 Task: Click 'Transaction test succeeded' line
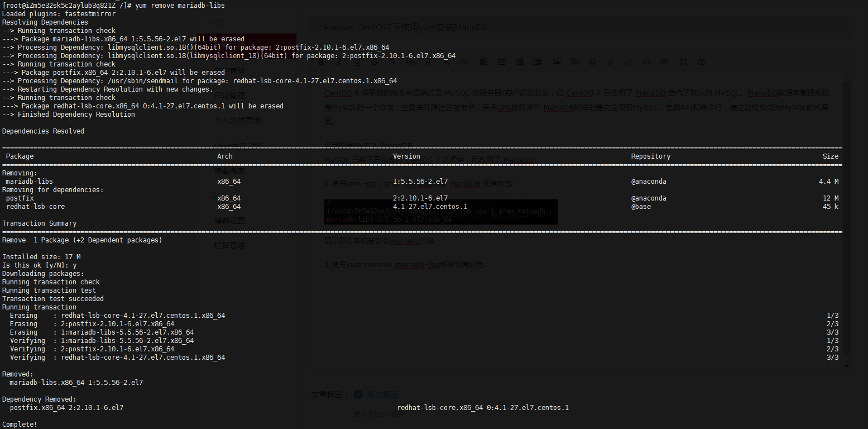click(53, 299)
